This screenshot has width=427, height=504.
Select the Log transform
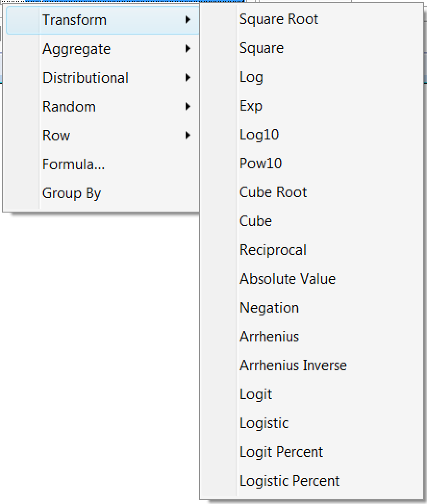click(x=251, y=77)
